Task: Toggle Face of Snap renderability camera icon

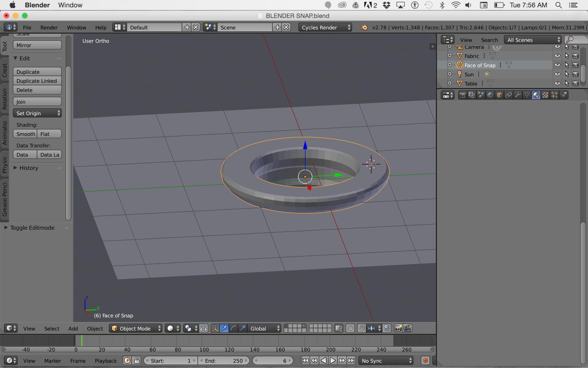Action: [575, 65]
